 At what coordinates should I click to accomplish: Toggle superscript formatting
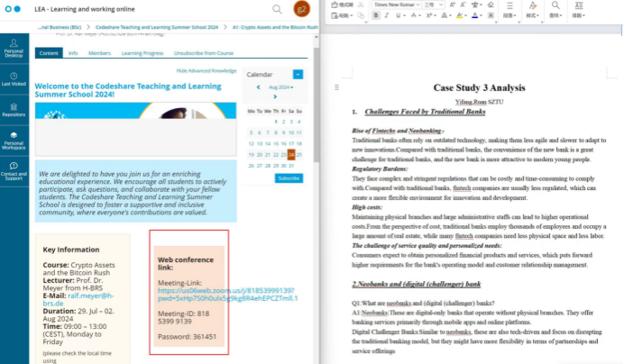(x=429, y=15)
